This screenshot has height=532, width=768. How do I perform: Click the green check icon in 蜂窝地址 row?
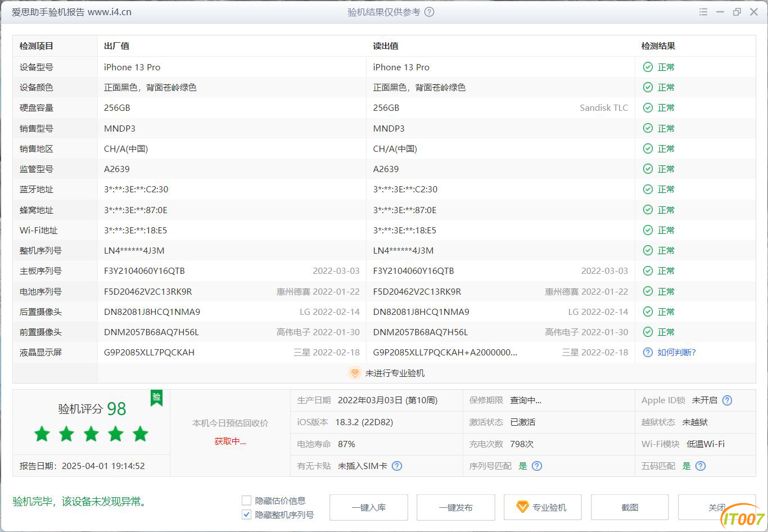point(648,210)
